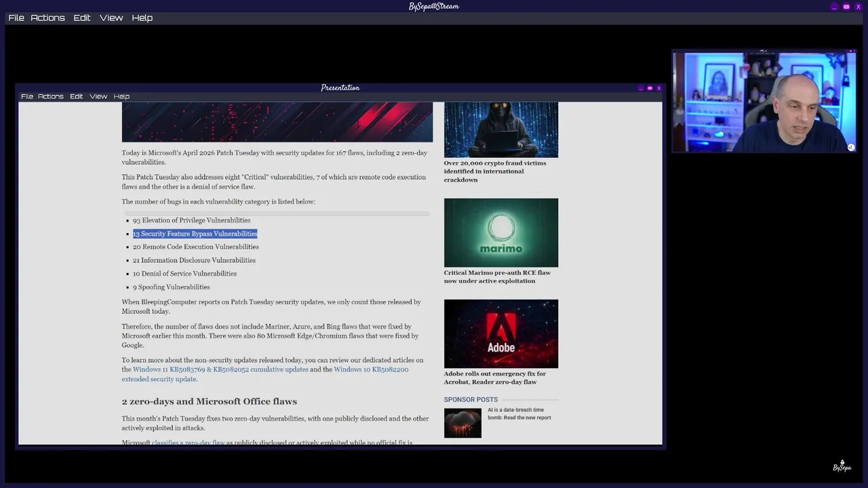Screen dimensions: 868x488
Task: Open the Help menu in BySepa@Stream window
Action: [x=142, y=18]
